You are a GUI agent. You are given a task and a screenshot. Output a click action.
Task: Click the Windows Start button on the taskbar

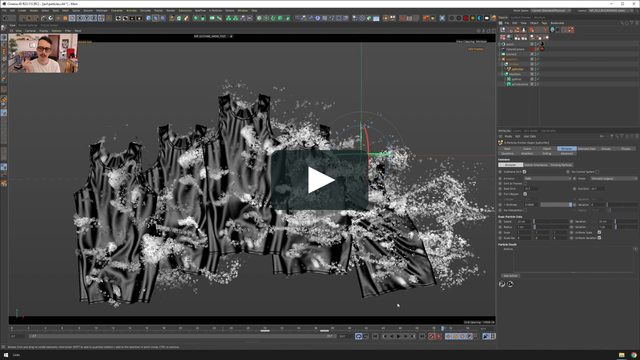point(6,355)
